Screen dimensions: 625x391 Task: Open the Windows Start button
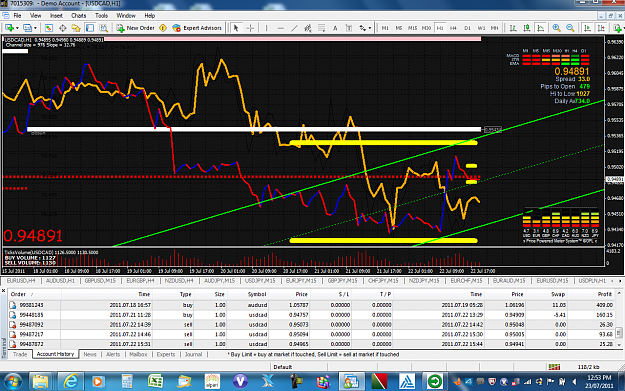tap(13, 381)
